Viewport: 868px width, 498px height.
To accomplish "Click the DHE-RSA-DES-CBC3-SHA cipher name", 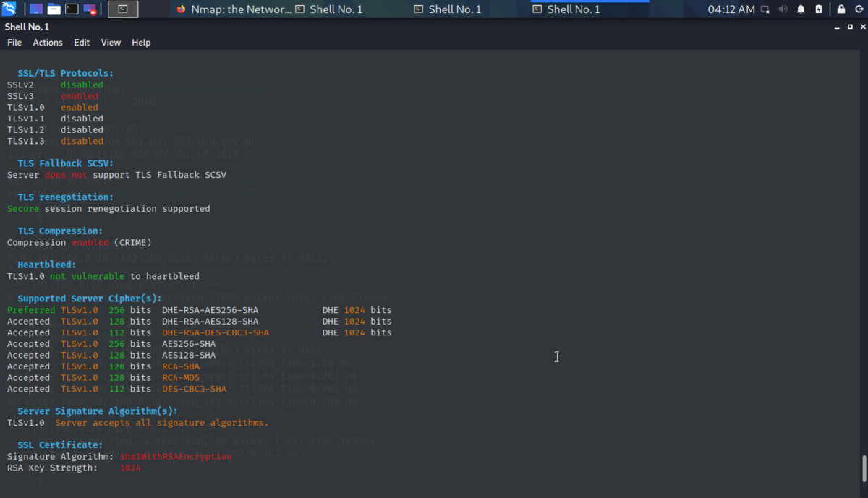I will click(x=216, y=332).
